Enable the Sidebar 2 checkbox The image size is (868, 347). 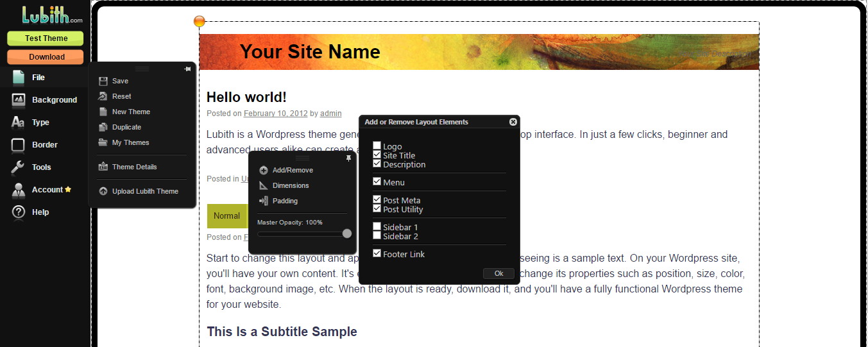click(x=377, y=235)
